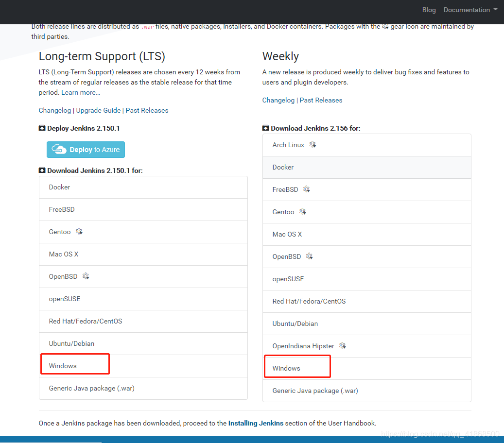
Task: Click download icon beside Download Jenkins 2.150.1
Action: pos(42,170)
